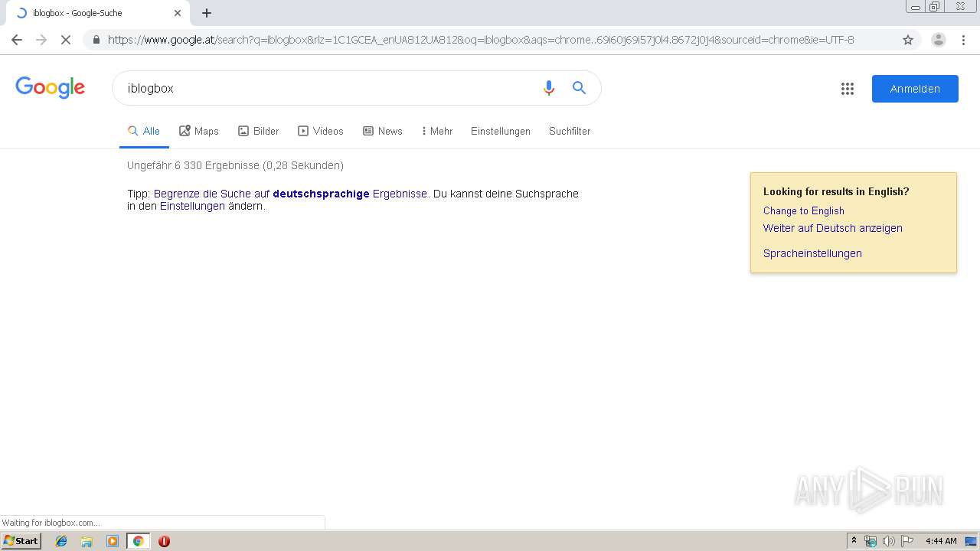The image size is (980, 551).
Task: Click the Action Center flag icon
Action: tap(907, 541)
